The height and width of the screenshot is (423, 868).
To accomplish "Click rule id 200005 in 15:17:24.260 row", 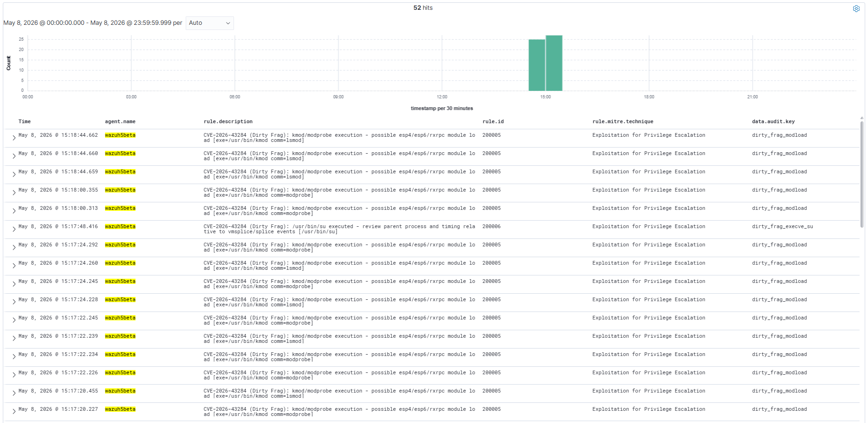I will (x=491, y=263).
